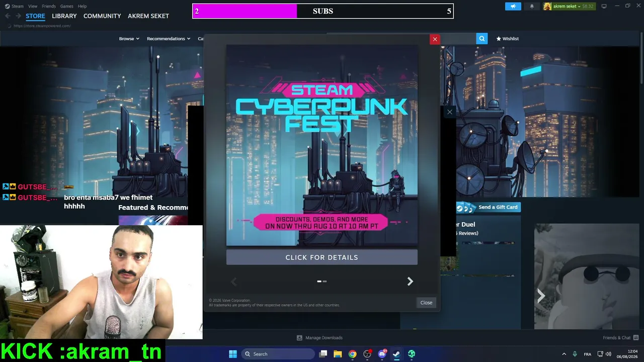Open the Help menu

(x=82, y=6)
